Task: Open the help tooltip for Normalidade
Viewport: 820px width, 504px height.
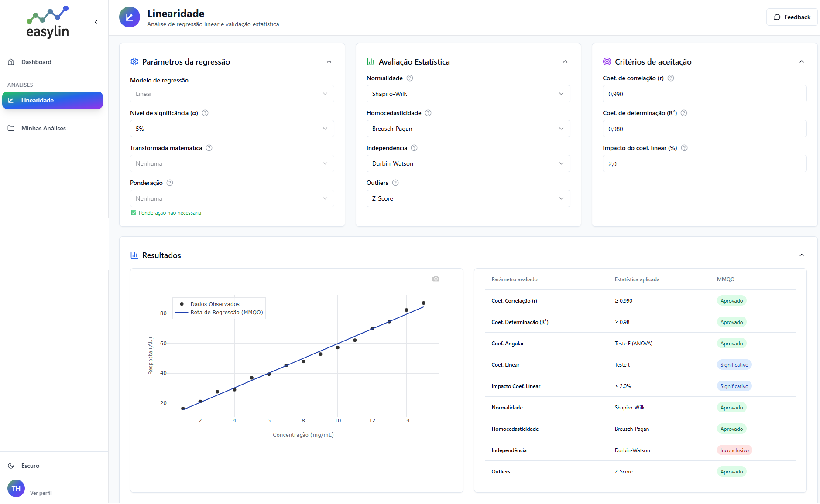Action: (x=409, y=78)
